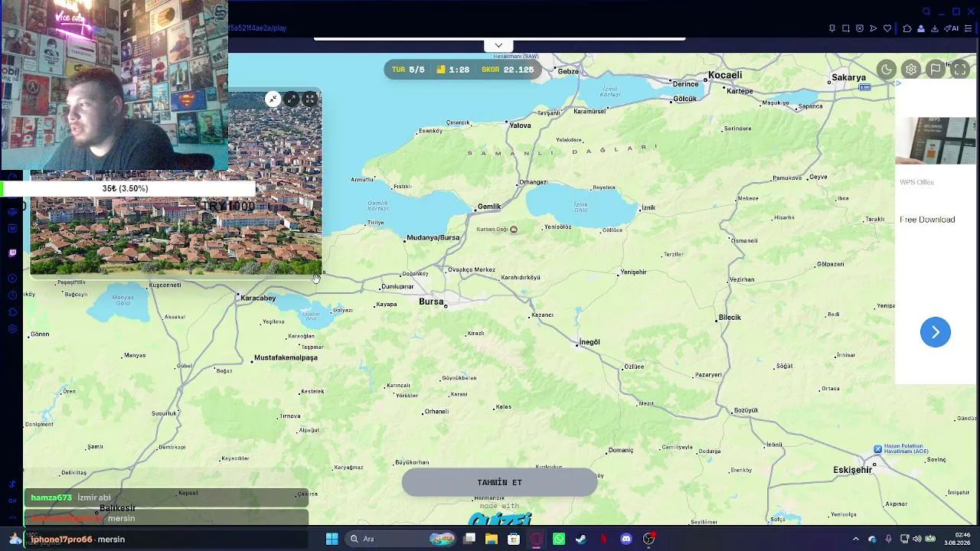Image resolution: width=980 pixels, height=551 pixels.
Task: Switch to OBS Studio on the taskbar
Action: point(648,539)
